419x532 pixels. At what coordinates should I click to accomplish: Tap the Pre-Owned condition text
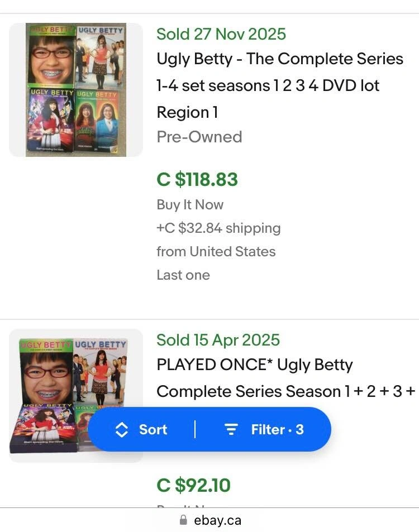point(199,137)
